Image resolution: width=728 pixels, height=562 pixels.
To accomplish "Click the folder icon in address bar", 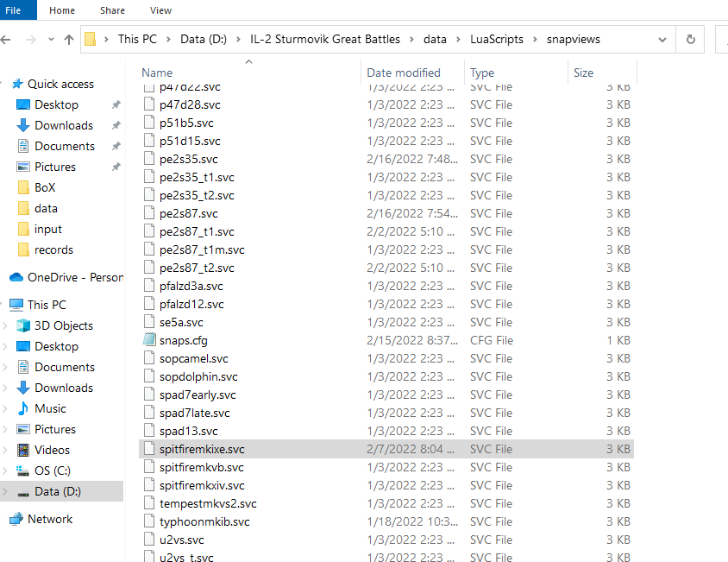I will click(x=91, y=39).
